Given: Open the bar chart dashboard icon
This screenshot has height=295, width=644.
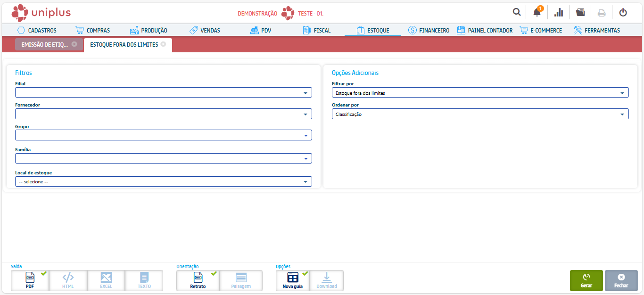Looking at the screenshot, I should click(559, 12).
